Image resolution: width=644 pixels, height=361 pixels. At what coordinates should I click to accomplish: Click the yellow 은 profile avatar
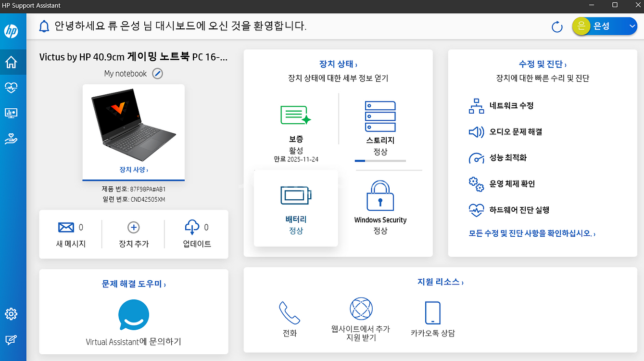coord(581,26)
